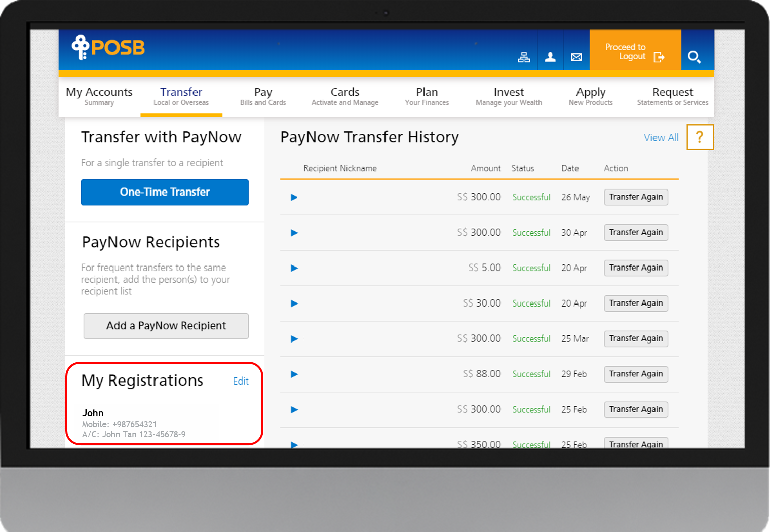This screenshot has width=770, height=532.
Task: Open the Invest section menu
Action: 509,96
